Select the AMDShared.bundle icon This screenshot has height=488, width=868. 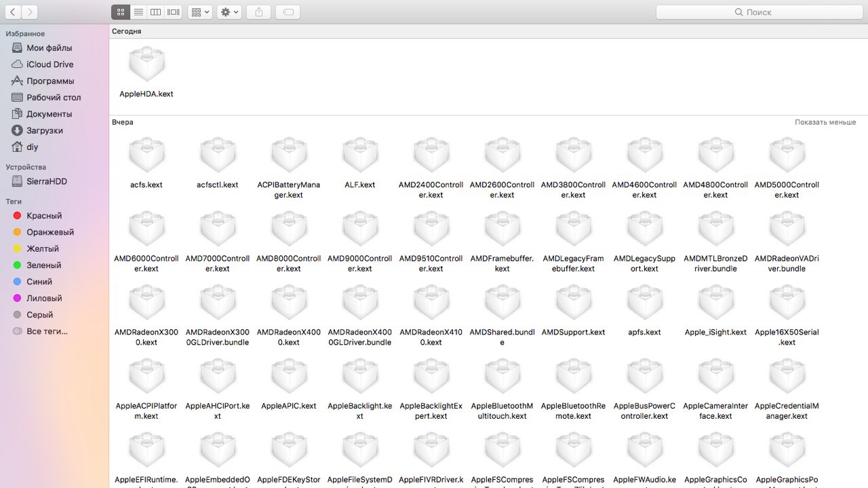(502, 303)
